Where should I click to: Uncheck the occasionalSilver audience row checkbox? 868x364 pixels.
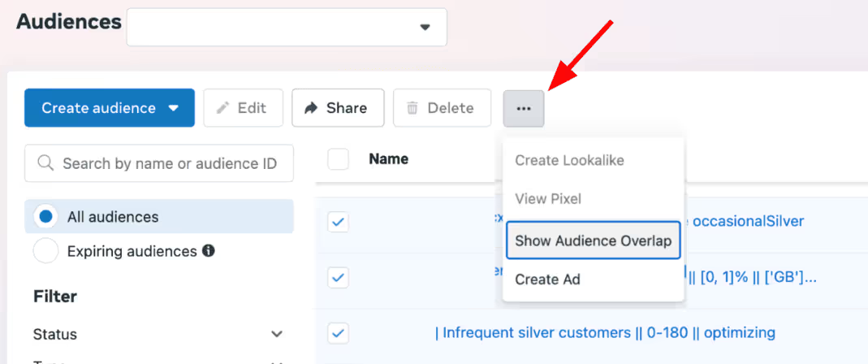339,223
